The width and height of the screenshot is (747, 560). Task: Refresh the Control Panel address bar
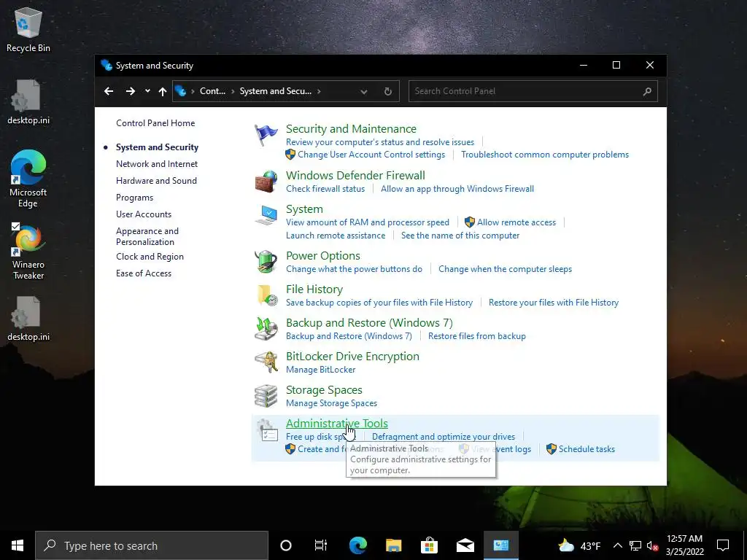tap(388, 91)
